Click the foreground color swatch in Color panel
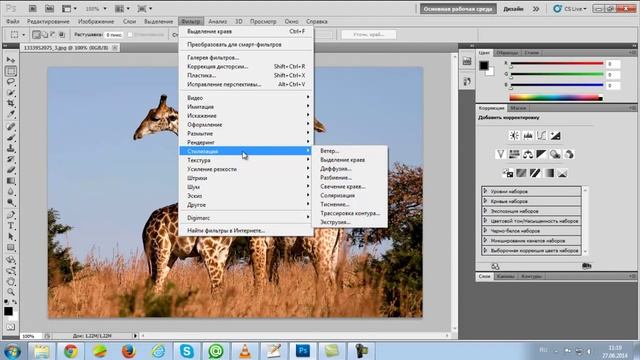Viewport: 640px width, 360px height. click(484, 65)
